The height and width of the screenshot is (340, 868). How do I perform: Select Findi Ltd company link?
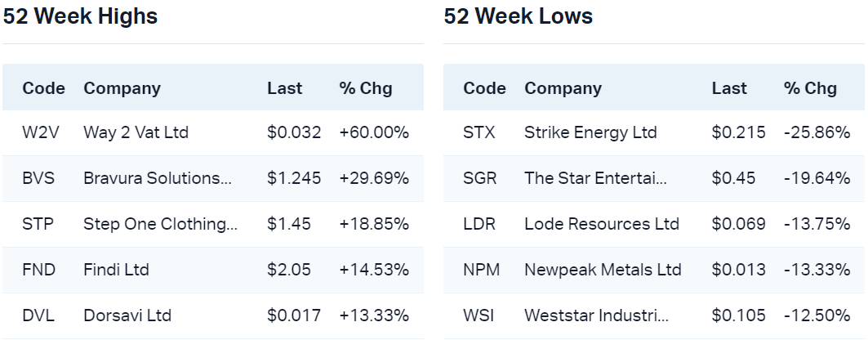tap(116, 270)
